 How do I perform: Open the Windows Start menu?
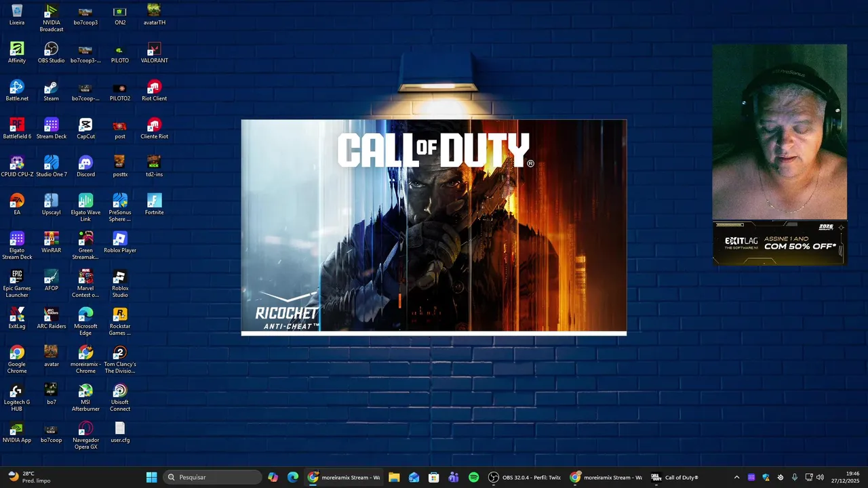coord(151,477)
